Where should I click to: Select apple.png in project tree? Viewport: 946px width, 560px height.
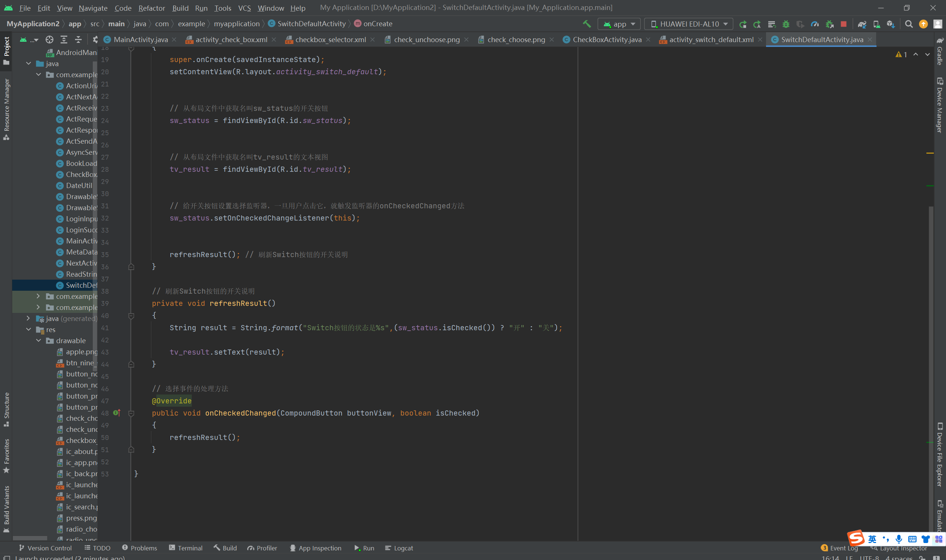(x=81, y=352)
